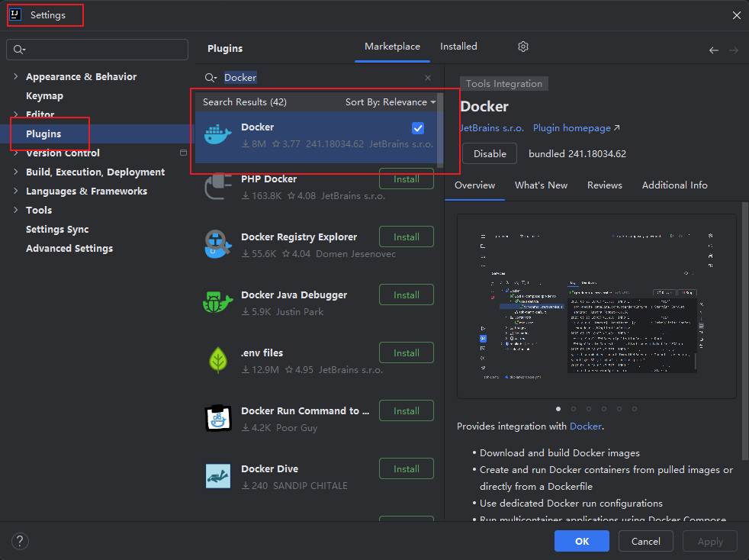Click the search results list scrollbar
Image resolution: width=749 pixels, height=560 pixels.
coord(440,130)
